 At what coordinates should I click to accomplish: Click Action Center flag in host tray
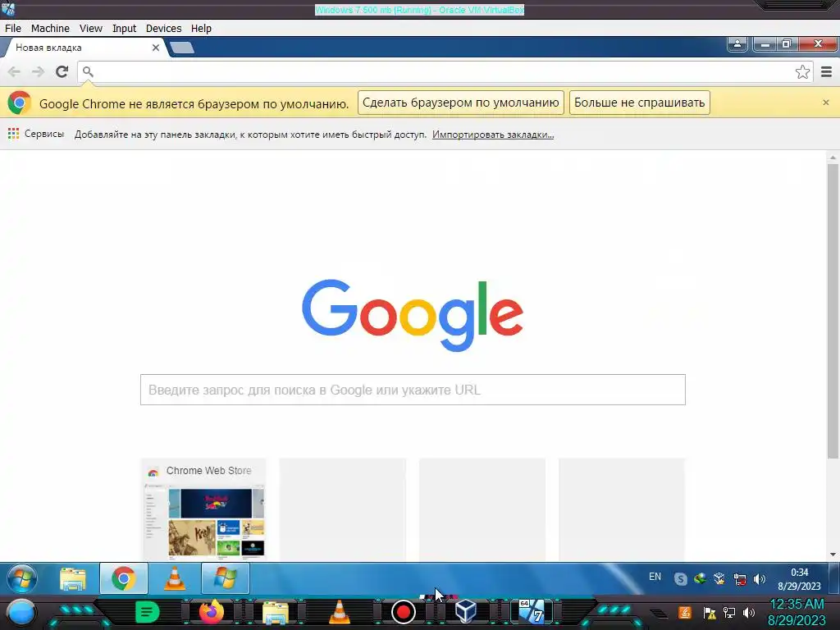click(x=710, y=613)
